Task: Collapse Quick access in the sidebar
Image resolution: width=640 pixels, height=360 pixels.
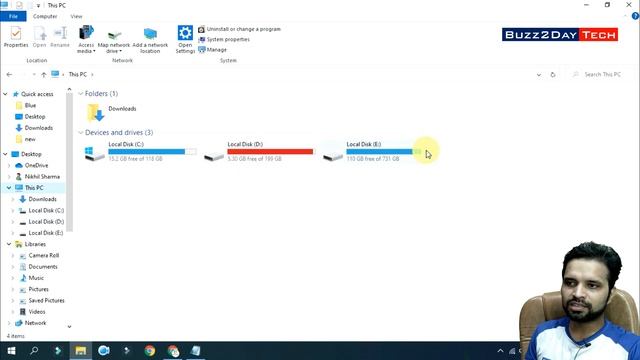Action: 5,94
